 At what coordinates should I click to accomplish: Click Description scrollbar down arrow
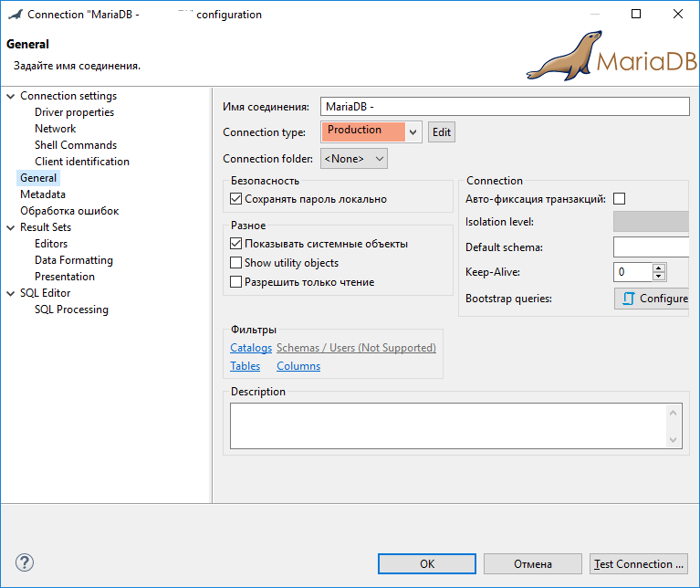[674, 440]
